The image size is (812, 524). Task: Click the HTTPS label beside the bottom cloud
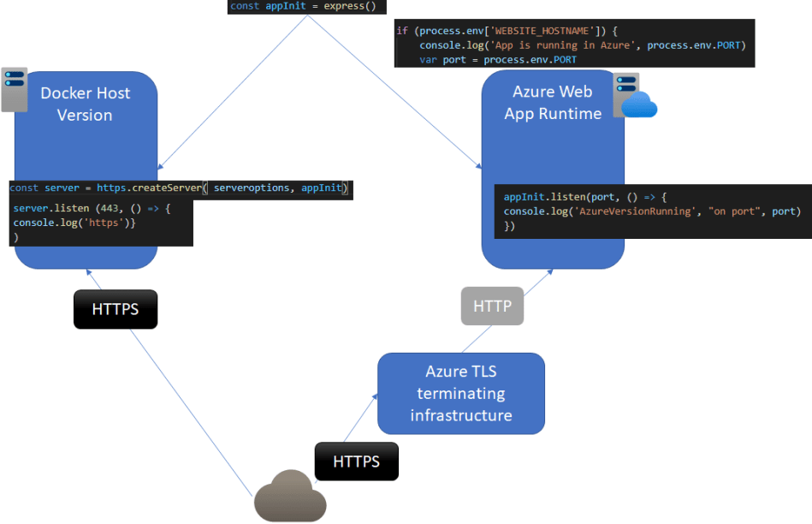356,461
